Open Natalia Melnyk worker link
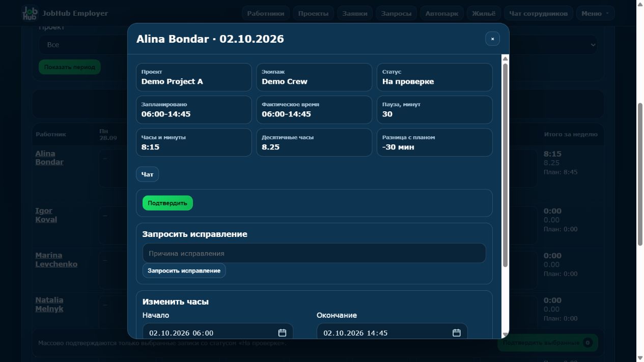Screen dimensions: 644x362 click(49, 305)
